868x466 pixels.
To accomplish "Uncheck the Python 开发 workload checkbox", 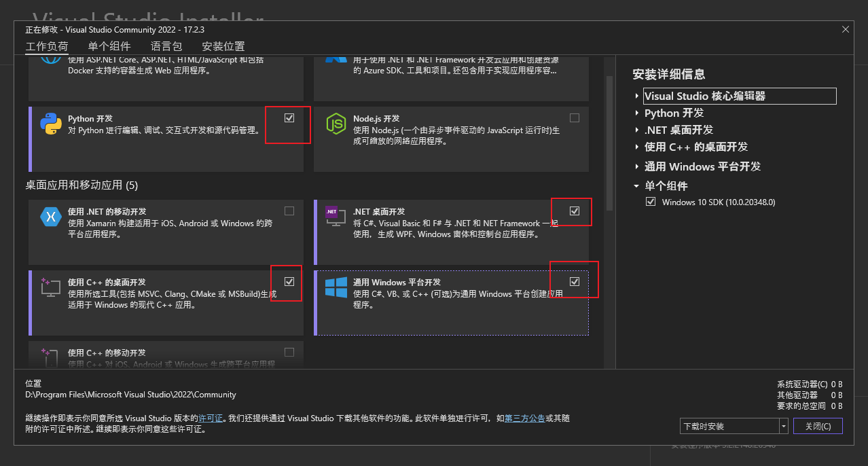I will pyautogui.click(x=289, y=118).
